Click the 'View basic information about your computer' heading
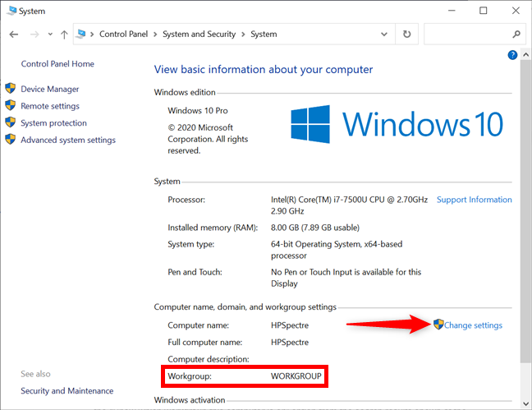The width and height of the screenshot is (532, 410). 264,70
